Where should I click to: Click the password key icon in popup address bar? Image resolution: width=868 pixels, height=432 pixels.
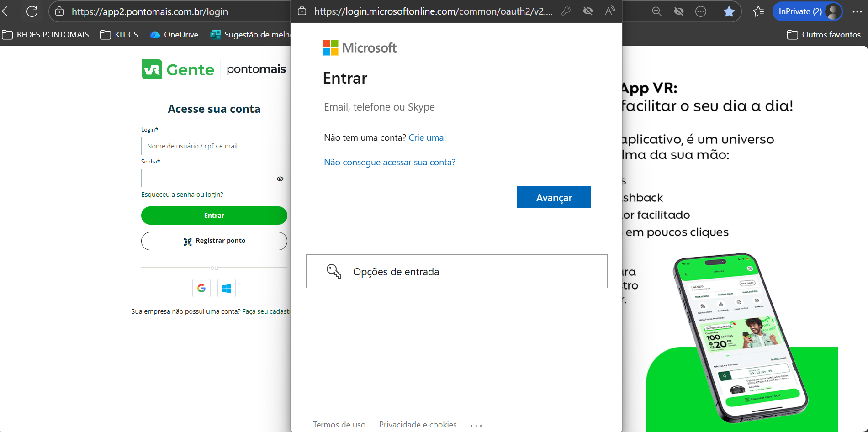(x=566, y=11)
